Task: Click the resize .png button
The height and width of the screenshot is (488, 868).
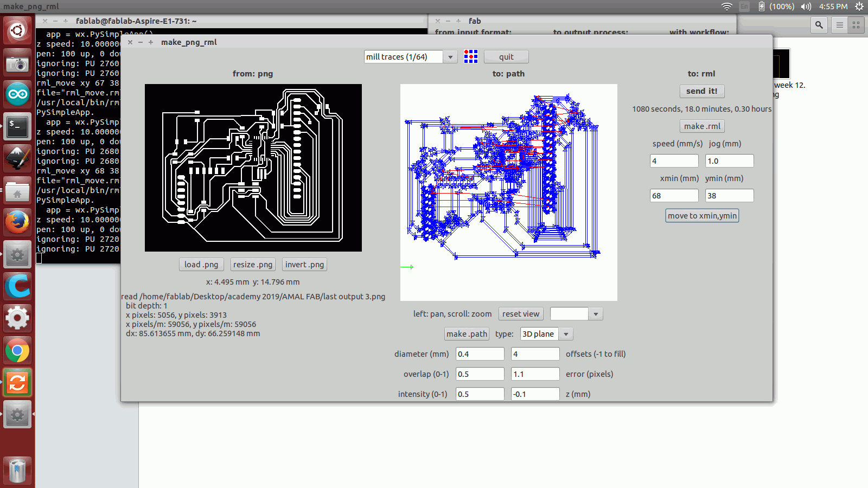Action: point(253,264)
